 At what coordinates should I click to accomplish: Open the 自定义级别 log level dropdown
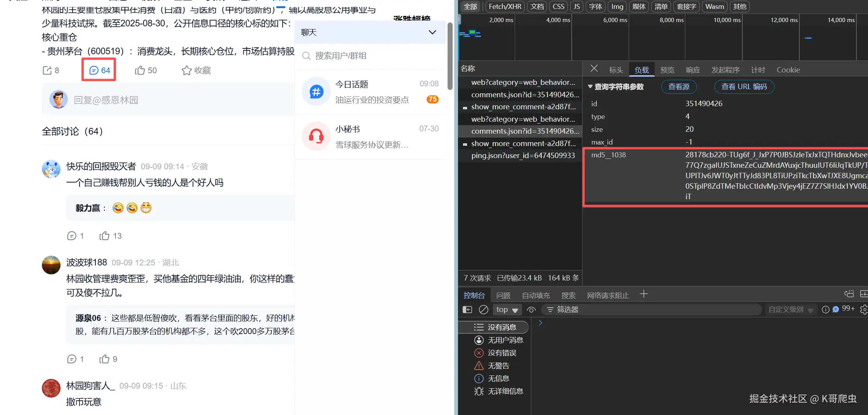point(791,310)
